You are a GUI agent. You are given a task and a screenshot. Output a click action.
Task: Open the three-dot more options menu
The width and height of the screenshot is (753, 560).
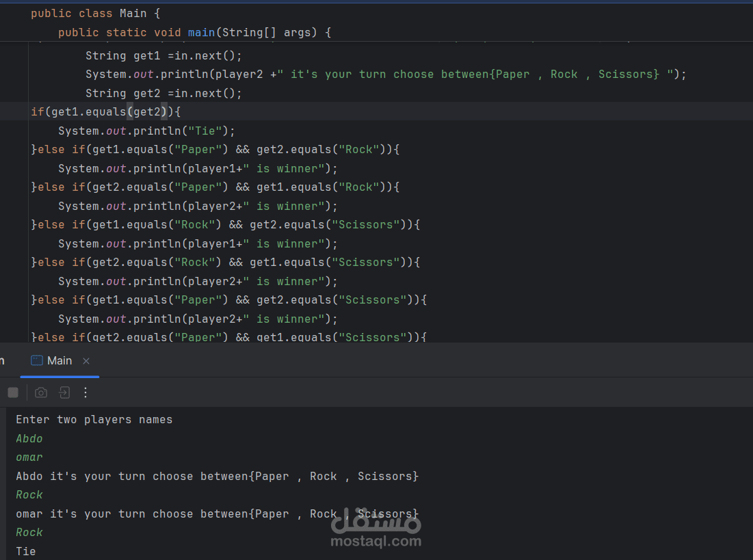click(85, 392)
